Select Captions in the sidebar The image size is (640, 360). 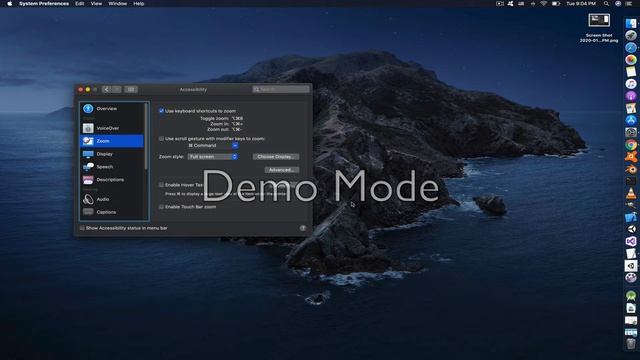click(111, 212)
